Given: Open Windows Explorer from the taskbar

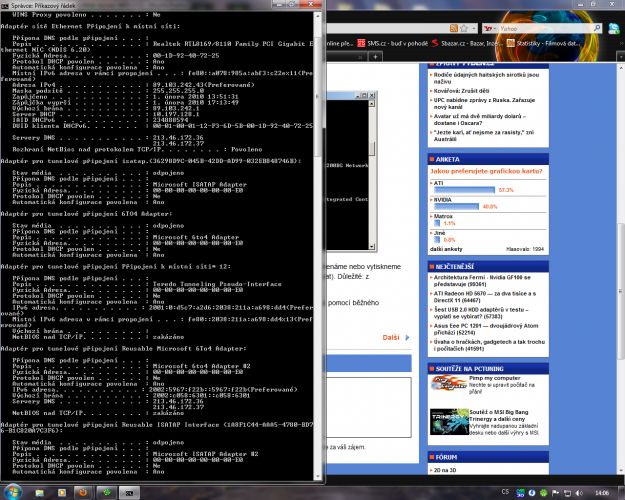Looking at the screenshot, I should pyautogui.click(x=39, y=493).
